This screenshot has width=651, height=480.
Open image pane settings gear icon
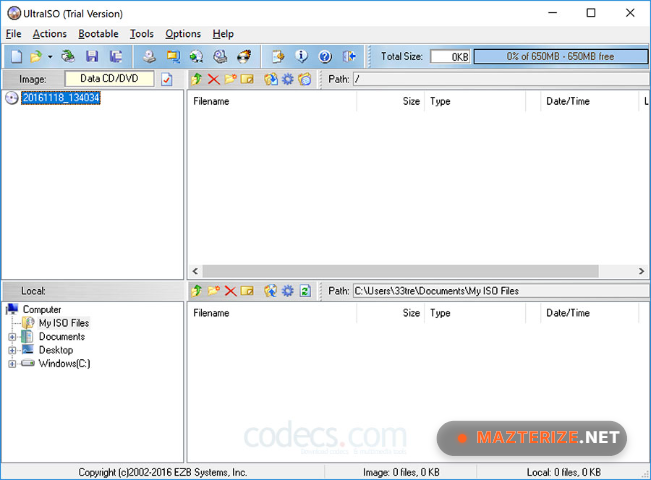[x=288, y=79]
